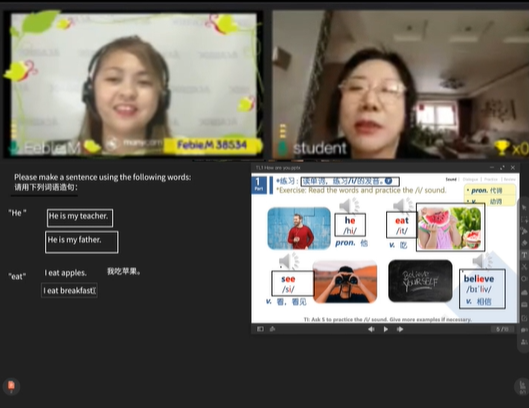Toggle student microphone icon
The image size is (529, 408).
283,147
